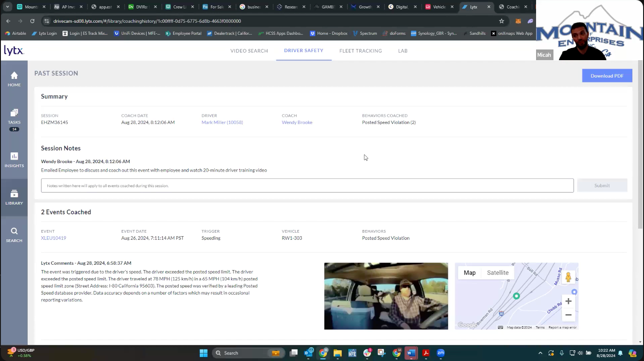644x361 pixels.
Task: Open coach Wendy Brooke link
Action: click(297, 122)
